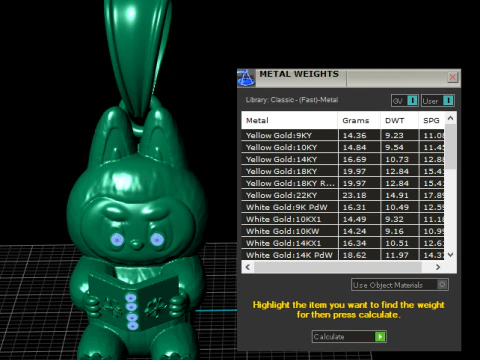Screen dimensions: 480x360
Task: Click the horizontal scrollbar thumb
Action: click(x=338, y=267)
